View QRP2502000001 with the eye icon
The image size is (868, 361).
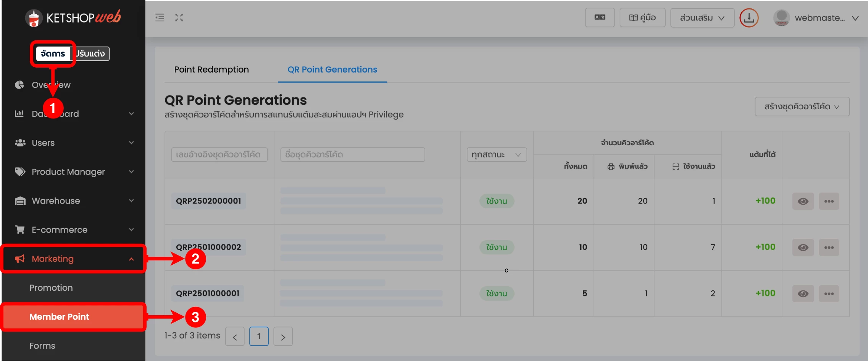[803, 201]
